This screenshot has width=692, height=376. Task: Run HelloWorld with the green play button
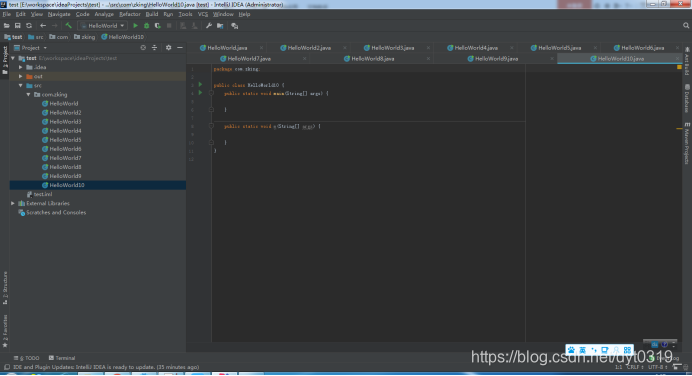(135, 26)
